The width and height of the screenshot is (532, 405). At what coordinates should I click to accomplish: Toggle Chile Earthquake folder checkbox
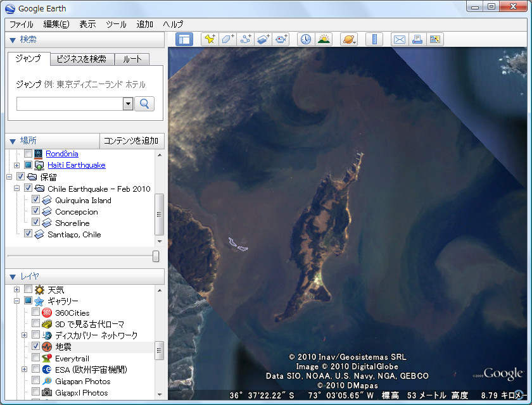(28, 187)
